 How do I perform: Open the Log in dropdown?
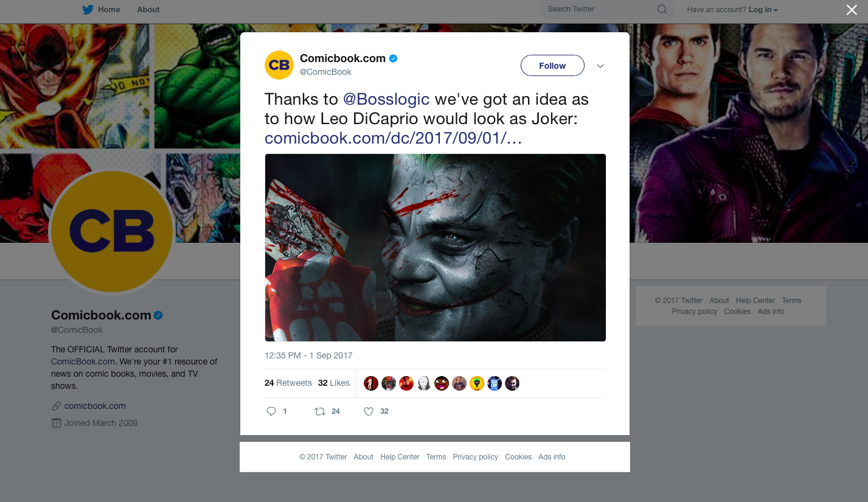click(763, 10)
